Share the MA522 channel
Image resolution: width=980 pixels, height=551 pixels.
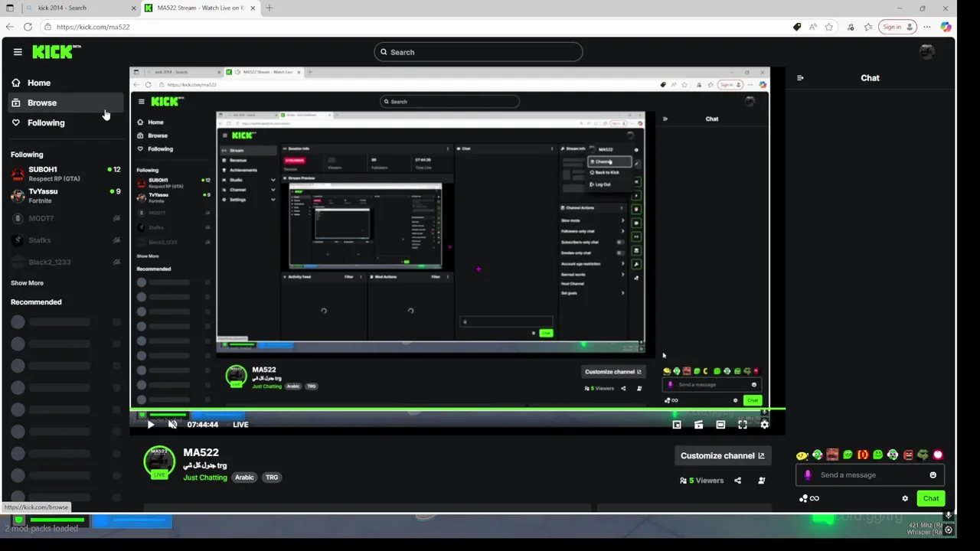tap(737, 481)
